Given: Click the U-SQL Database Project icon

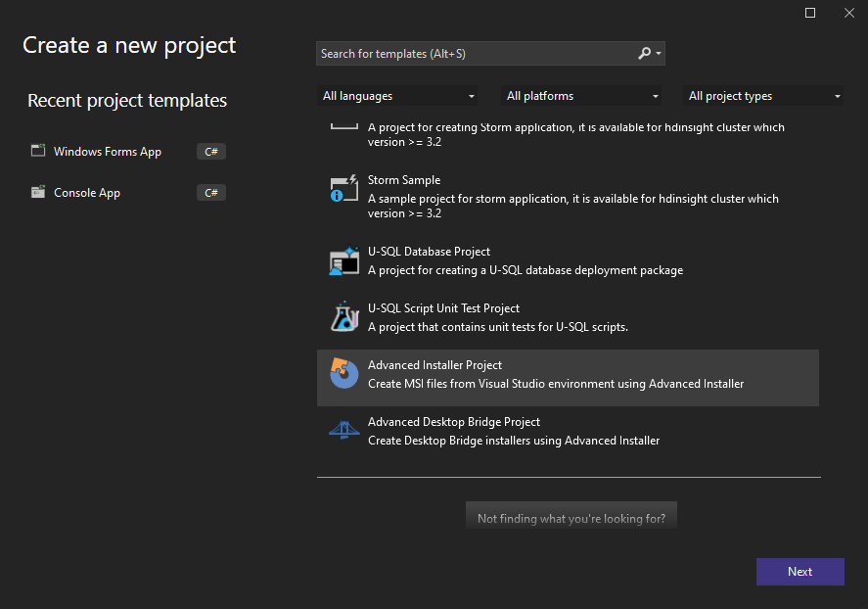Looking at the screenshot, I should [x=343, y=260].
